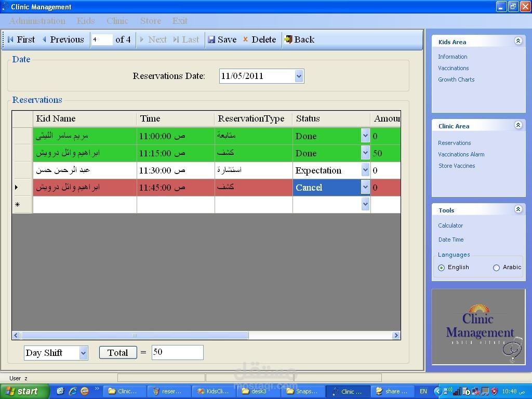The height and width of the screenshot is (399, 532).
Task: Click the Save floppy disk icon
Action: pyautogui.click(x=211, y=39)
